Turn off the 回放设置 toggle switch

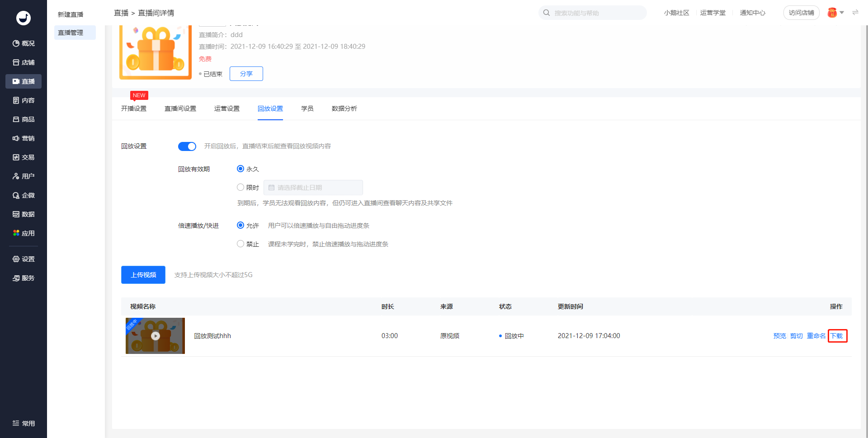[187, 146]
